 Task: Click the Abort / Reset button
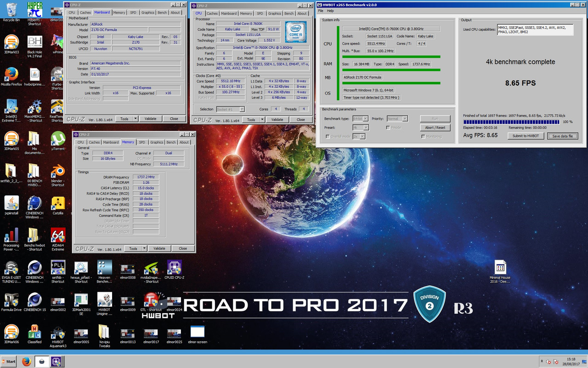[x=435, y=127]
